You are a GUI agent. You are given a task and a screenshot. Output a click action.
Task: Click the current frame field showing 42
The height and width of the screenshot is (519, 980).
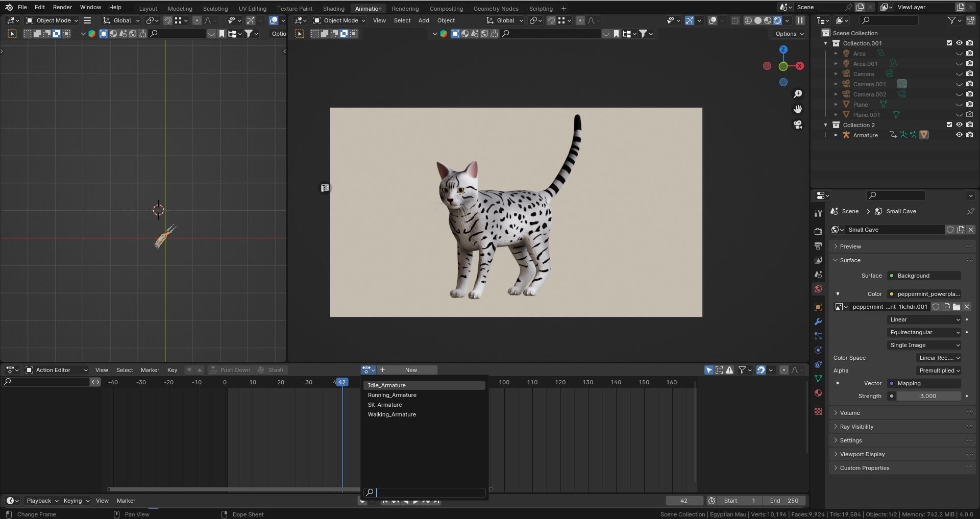click(684, 501)
